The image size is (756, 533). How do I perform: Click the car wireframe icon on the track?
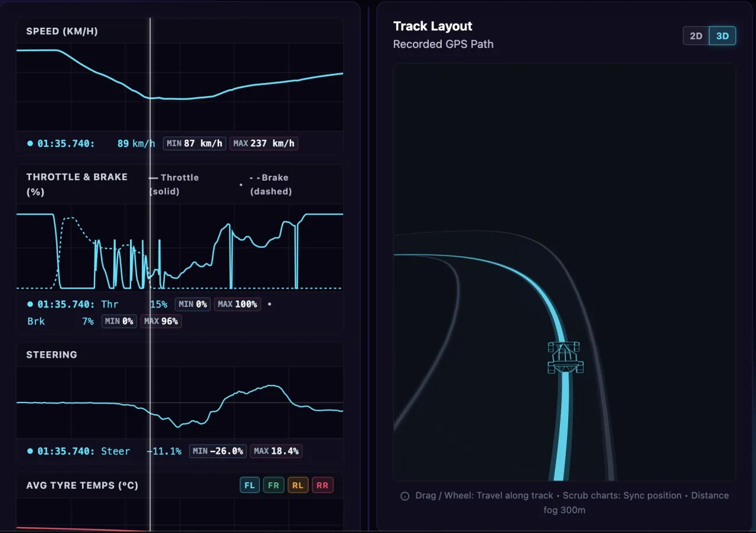(565, 357)
